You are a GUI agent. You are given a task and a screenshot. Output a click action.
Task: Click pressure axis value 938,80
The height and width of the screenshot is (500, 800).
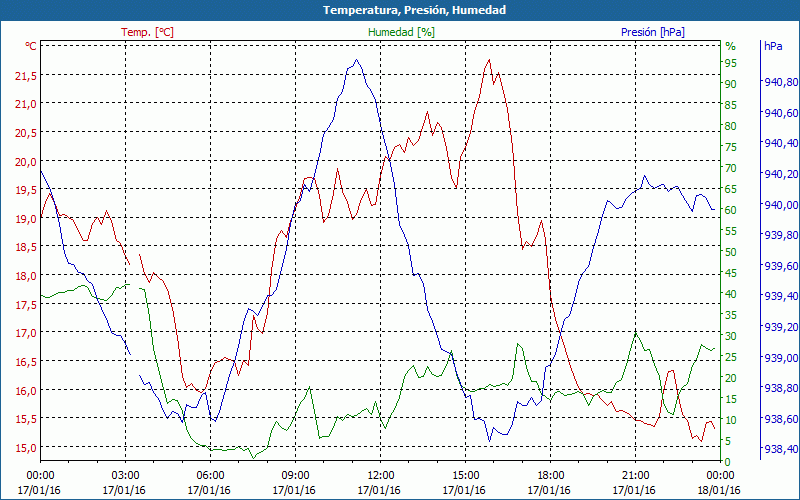pos(782,388)
